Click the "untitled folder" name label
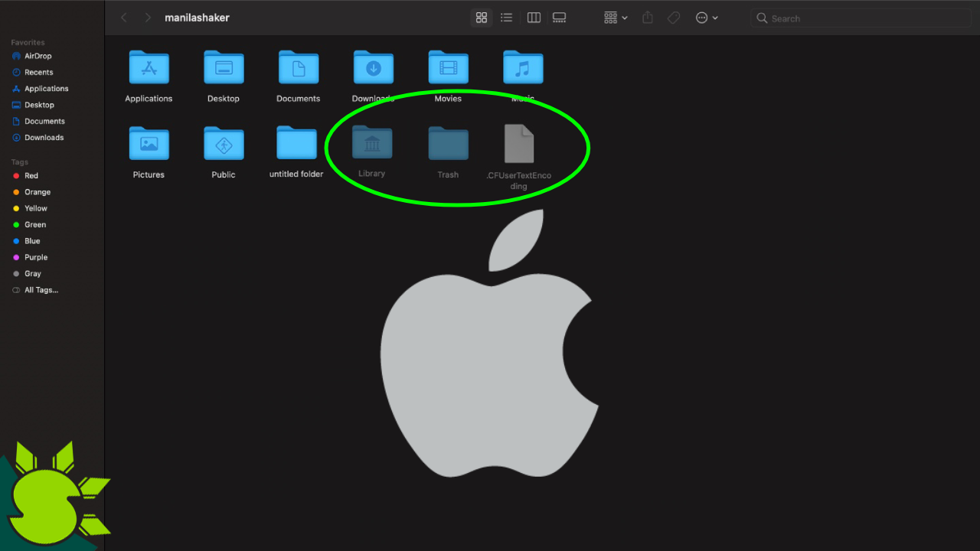The width and height of the screenshot is (980, 551). (296, 174)
